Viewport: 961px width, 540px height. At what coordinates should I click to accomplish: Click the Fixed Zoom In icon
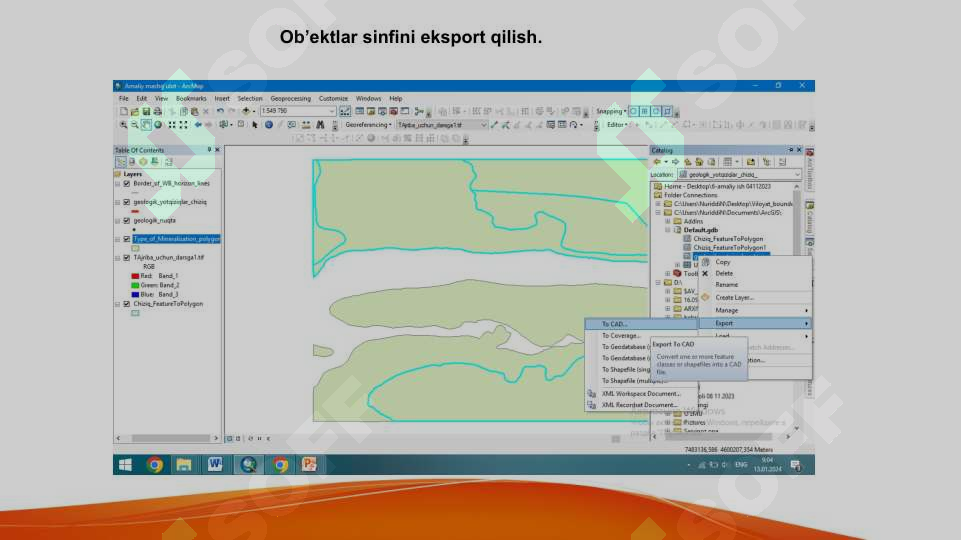coord(172,125)
